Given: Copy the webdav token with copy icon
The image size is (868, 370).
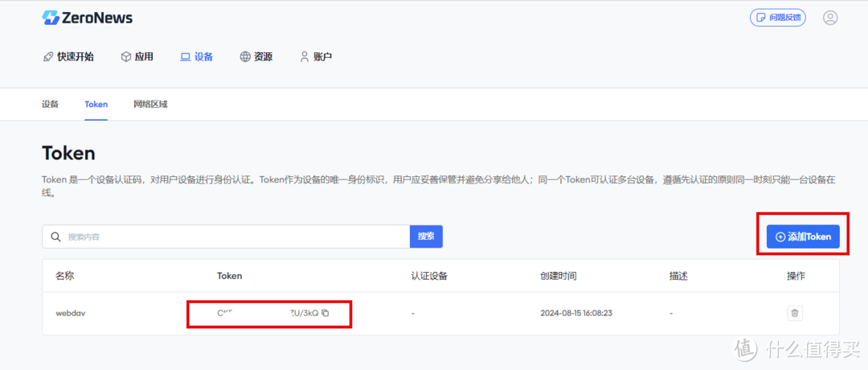Looking at the screenshot, I should [x=325, y=313].
